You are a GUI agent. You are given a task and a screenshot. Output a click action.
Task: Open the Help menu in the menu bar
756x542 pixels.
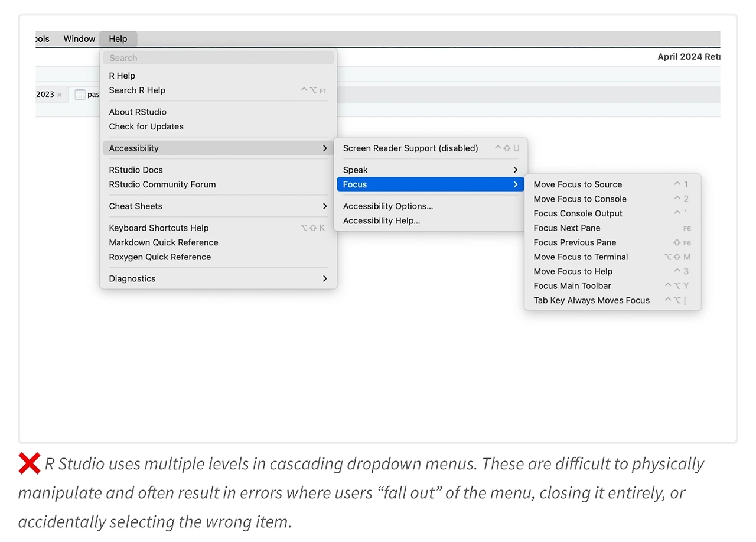[118, 39]
